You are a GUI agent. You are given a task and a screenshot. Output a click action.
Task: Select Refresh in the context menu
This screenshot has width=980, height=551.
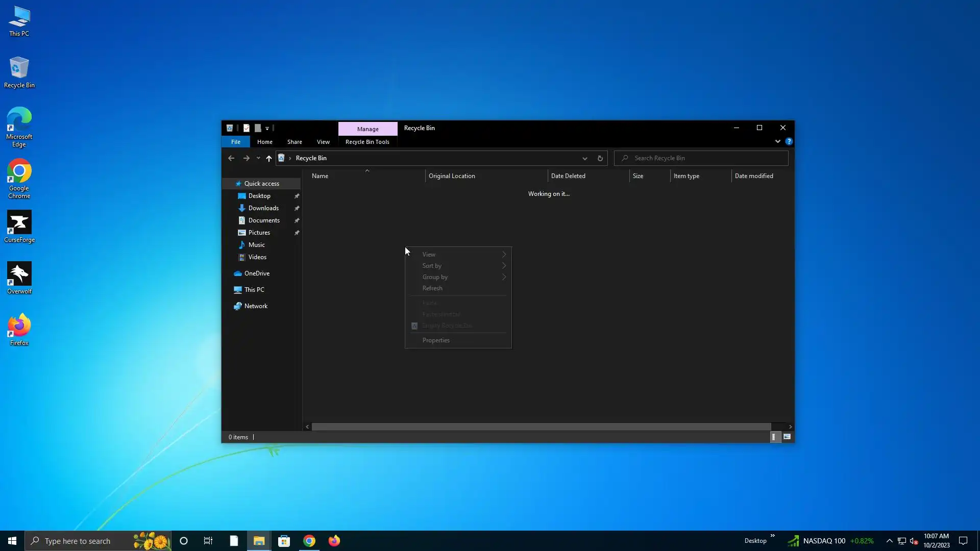tap(432, 288)
